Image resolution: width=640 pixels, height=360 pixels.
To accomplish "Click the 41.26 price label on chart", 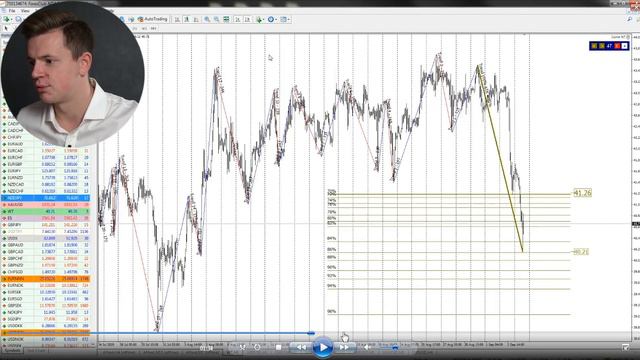I will [582, 193].
